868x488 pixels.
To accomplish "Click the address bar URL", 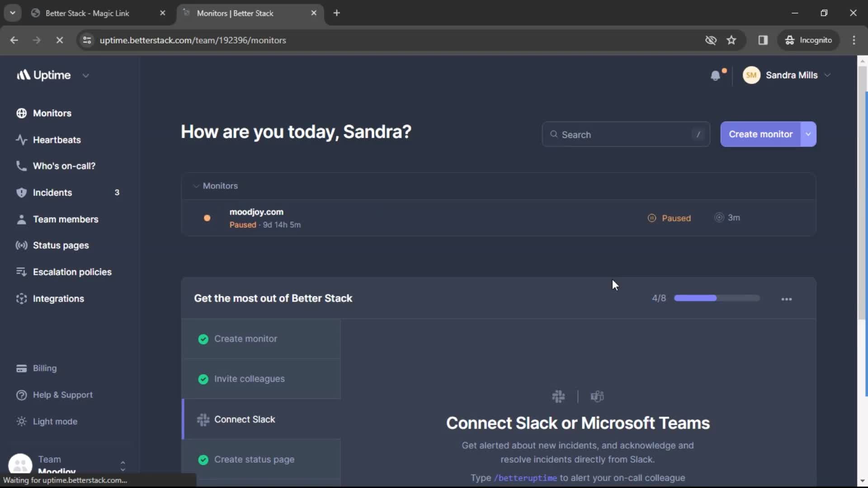I will (193, 40).
